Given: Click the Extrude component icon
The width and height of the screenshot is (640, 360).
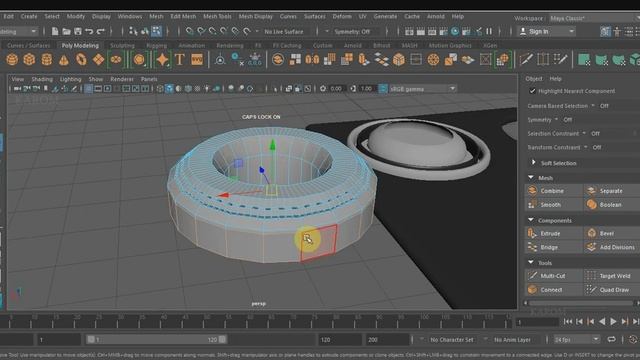Looking at the screenshot, I should point(532,233).
